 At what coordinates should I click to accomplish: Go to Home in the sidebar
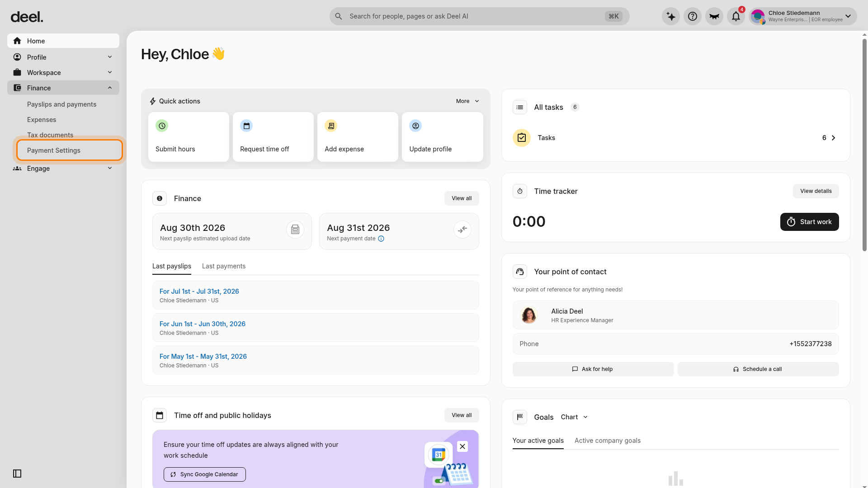tap(63, 41)
